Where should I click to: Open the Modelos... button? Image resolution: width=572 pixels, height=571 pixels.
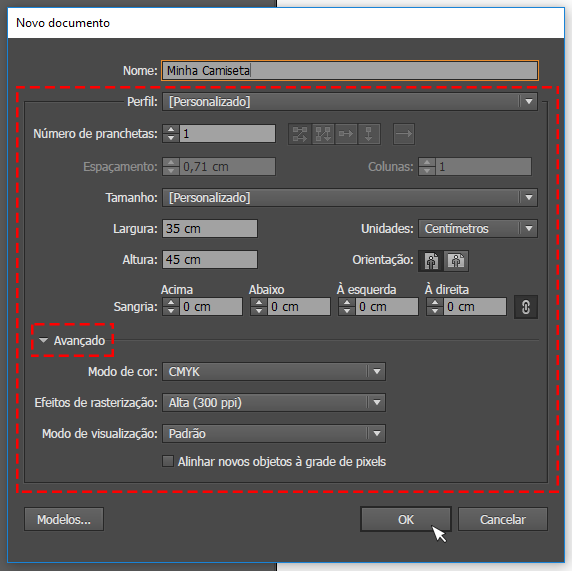pyautogui.click(x=64, y=519)
